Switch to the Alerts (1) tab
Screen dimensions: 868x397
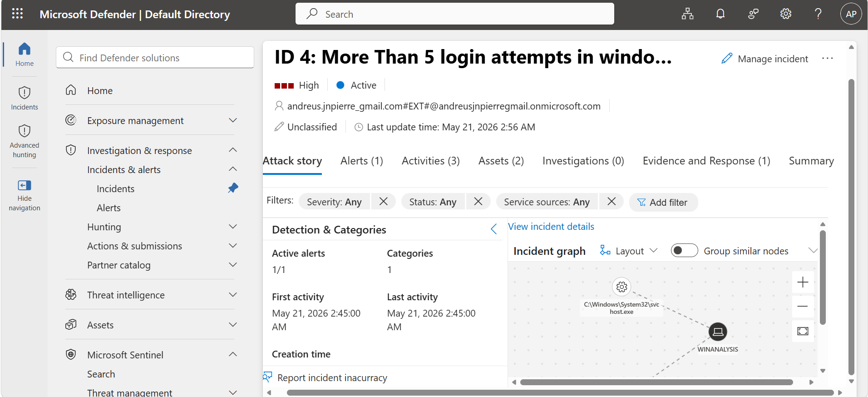(362, 161)
